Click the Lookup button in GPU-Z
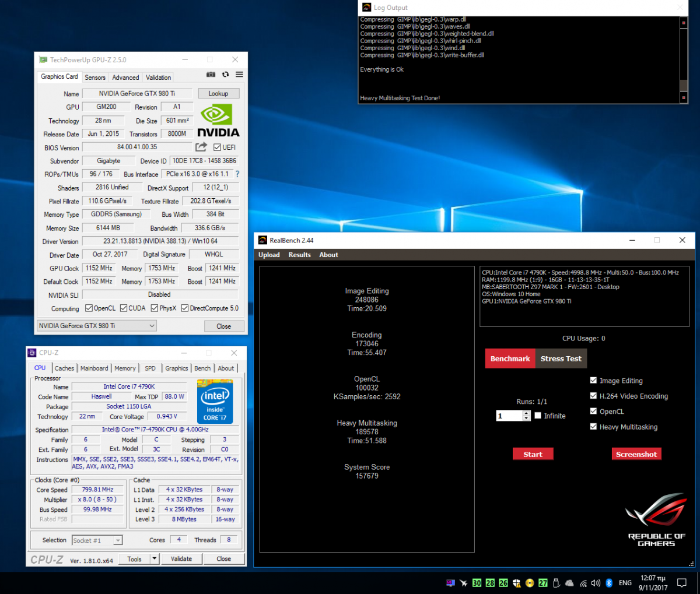Screen dimensions: 700x594 [x=218, y=93]
